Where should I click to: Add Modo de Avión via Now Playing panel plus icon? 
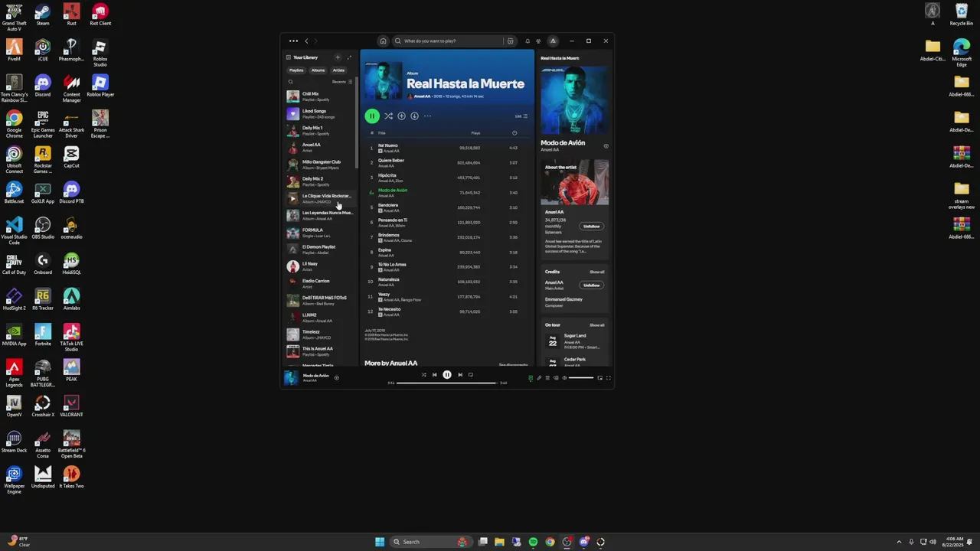[606, 145]
